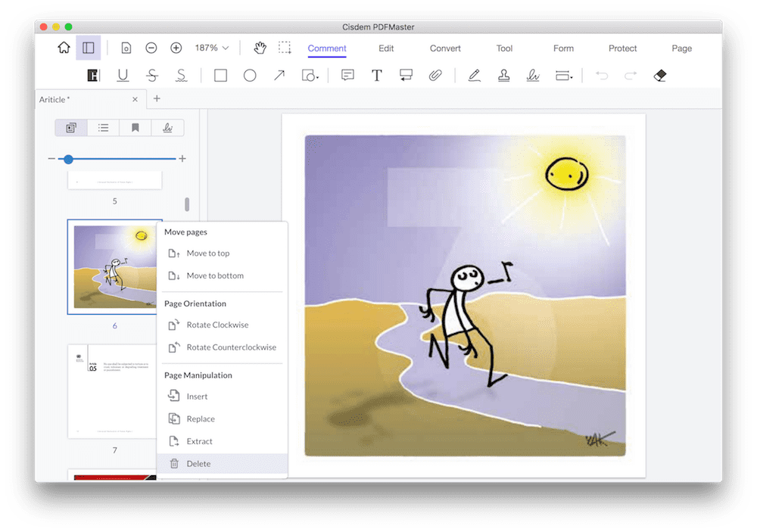This screenshot has height=532, width=757.
Task: Show bookmarks panel view
Action: pyautogui.click(x=136, y=128)
